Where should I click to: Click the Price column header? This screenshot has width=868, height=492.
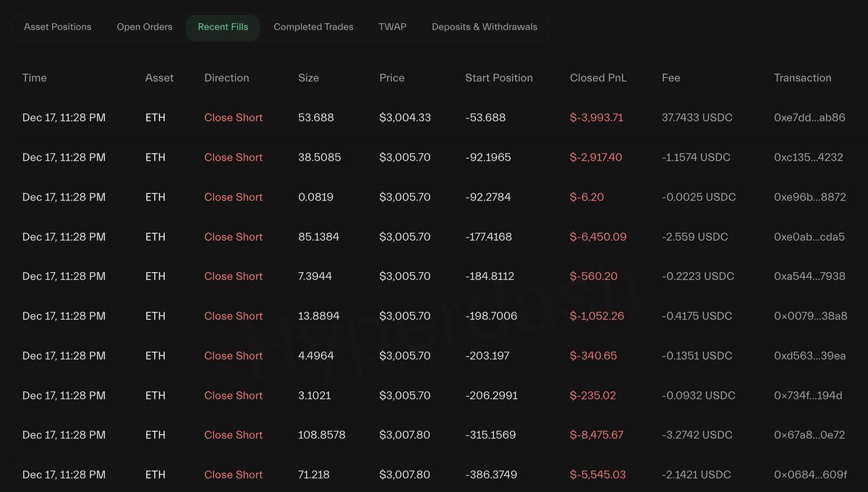391,77
